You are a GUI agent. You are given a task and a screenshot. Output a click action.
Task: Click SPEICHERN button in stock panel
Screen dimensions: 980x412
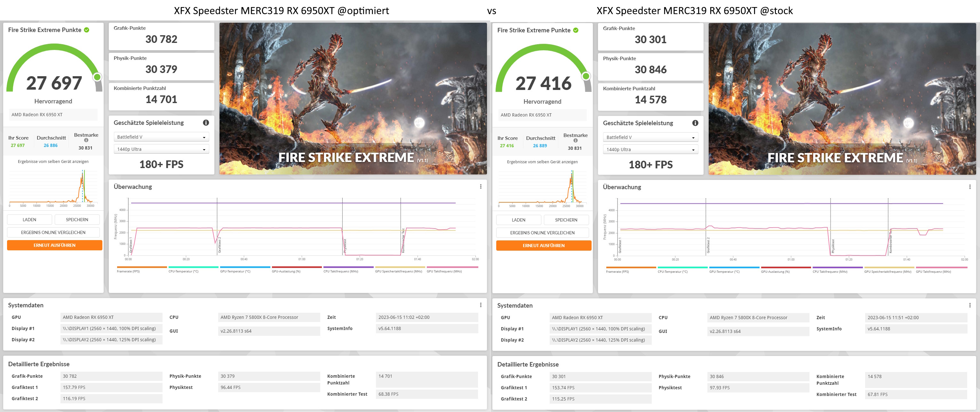(x=566, y=220)
